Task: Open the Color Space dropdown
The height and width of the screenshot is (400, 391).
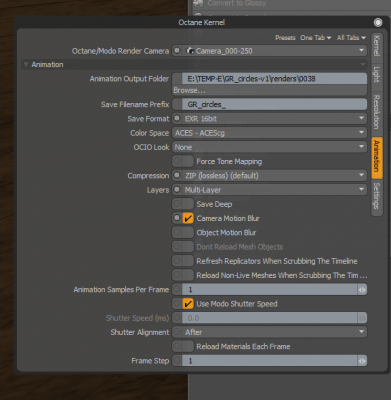Action: pos(269,133)
